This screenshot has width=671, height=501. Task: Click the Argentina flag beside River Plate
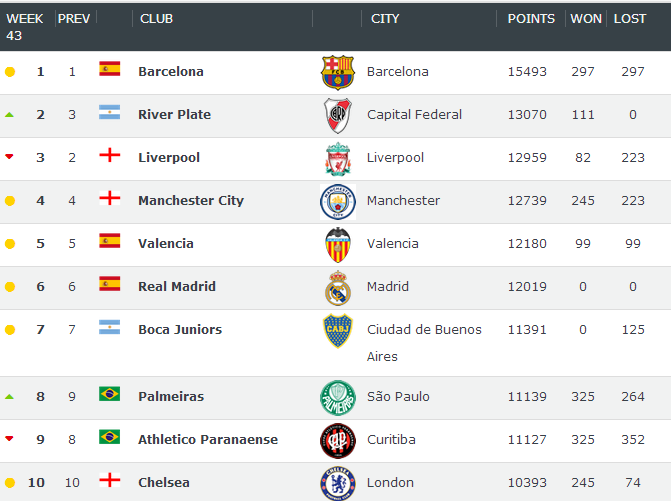[110, 112]
